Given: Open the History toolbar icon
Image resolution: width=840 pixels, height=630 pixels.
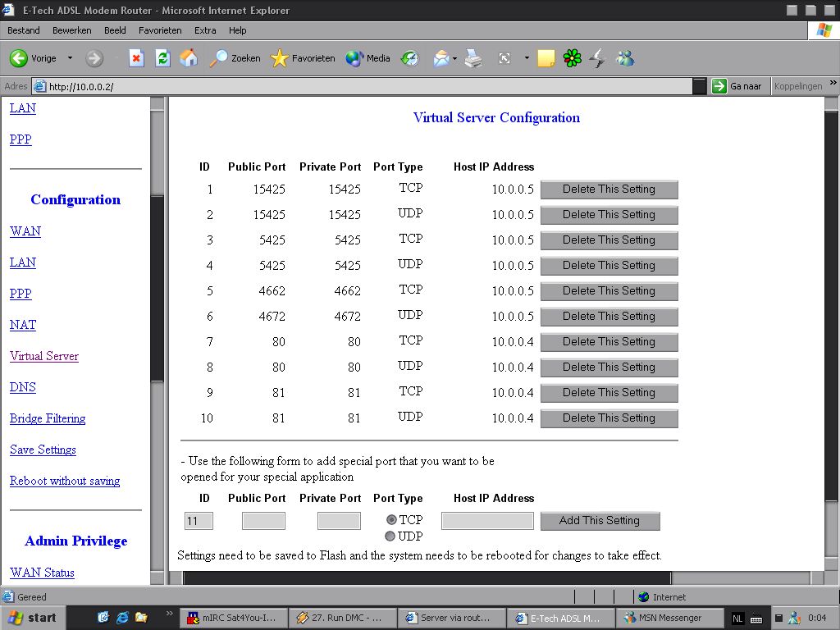Looking at the screenshot, I should (x=409, y=58).
